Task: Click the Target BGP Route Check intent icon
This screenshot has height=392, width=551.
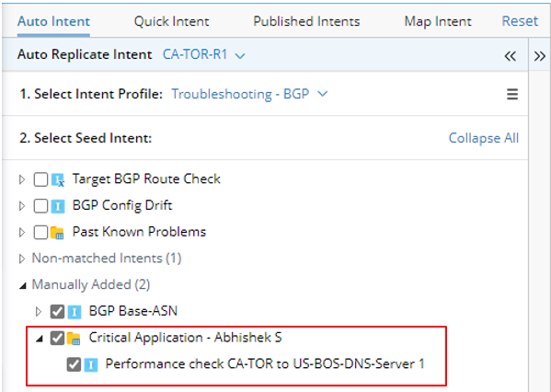Action: pyautogui.click(x=58, y=179)
